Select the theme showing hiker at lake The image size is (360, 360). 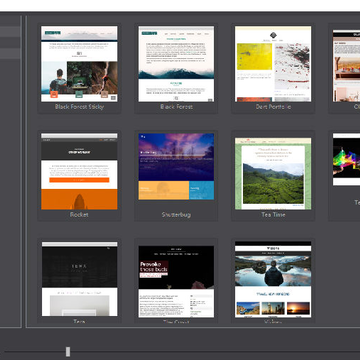click(x=273, y=279)
